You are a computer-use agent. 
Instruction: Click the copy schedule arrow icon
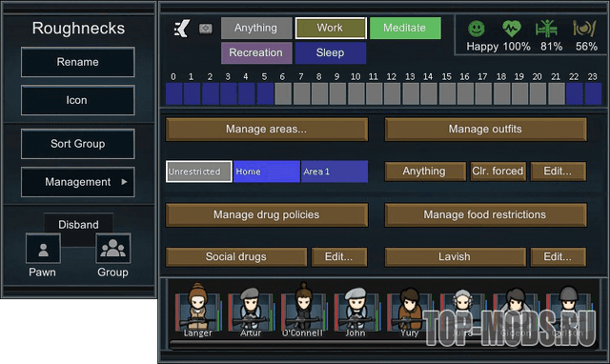182,29
